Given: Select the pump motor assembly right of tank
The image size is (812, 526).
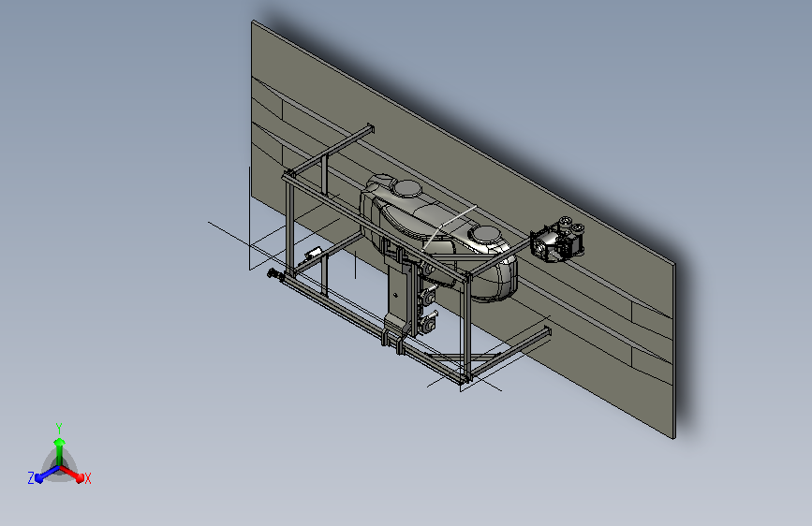Looking at the screenshot, I should pos(557,240).
